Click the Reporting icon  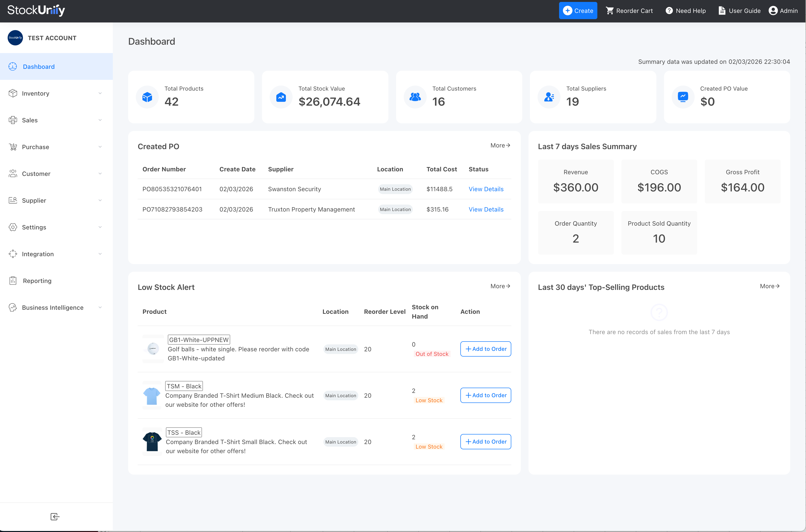click(13, 281)
